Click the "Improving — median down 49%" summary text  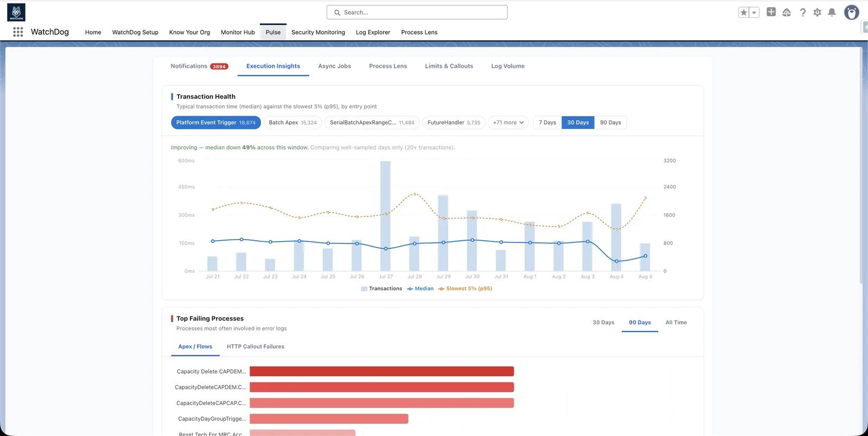pyautogui.click(x=239, y=148)
